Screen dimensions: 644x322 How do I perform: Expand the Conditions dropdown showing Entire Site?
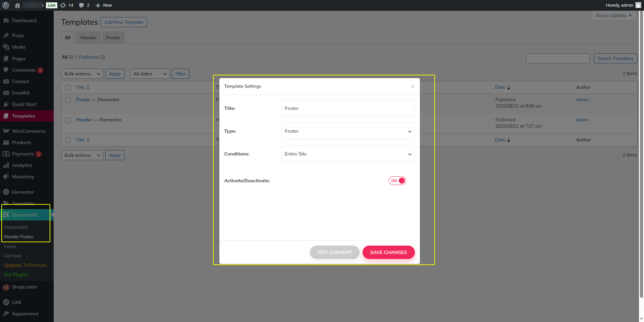[348, 154]
